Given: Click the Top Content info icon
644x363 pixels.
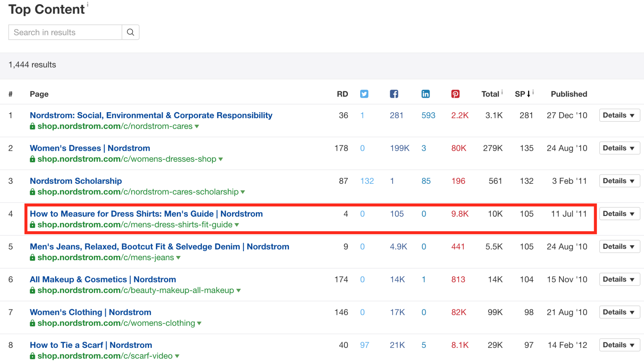Looking at the screenshot, I should tap(88, 5).
